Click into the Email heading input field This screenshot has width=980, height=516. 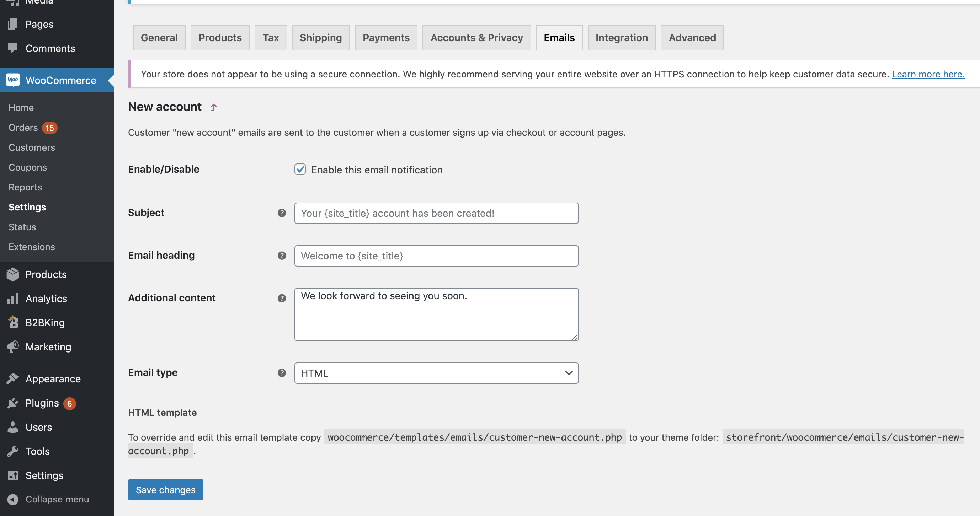(436, 256)
